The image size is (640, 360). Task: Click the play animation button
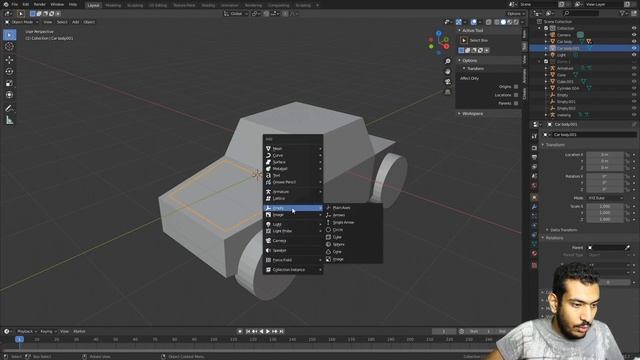pos(268,331)
